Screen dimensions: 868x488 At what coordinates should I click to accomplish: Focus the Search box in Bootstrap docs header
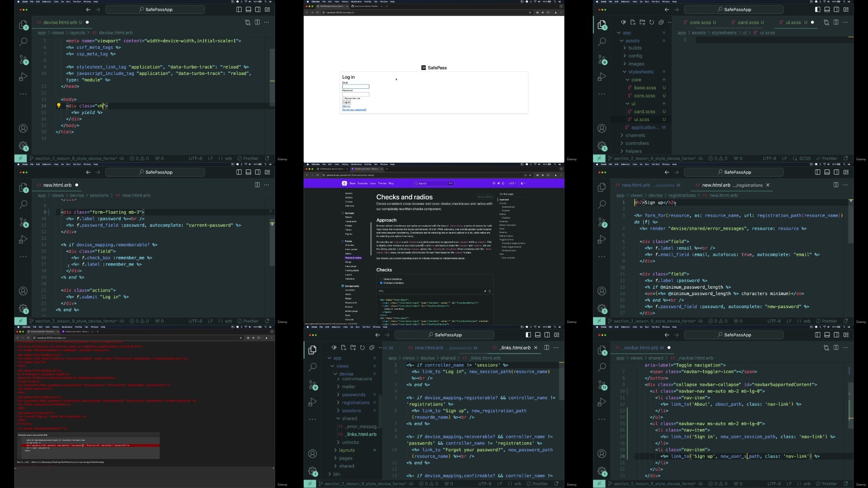click(433, 183)
